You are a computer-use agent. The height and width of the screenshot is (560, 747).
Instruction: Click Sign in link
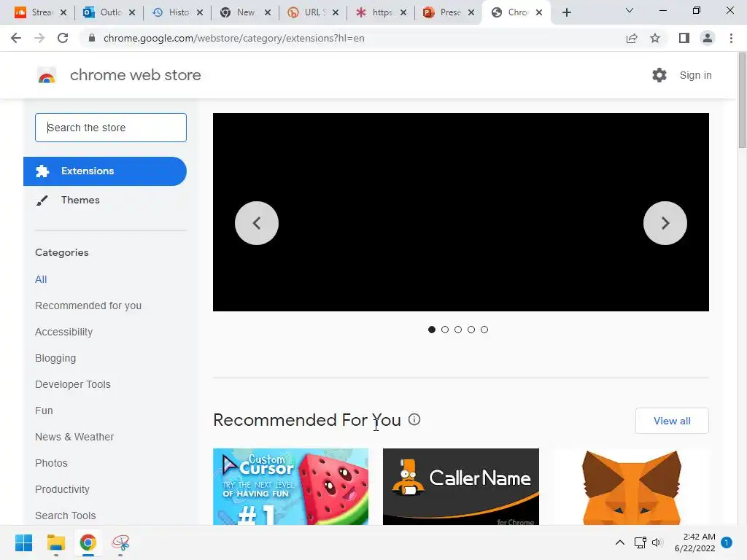tap(695, 75)
